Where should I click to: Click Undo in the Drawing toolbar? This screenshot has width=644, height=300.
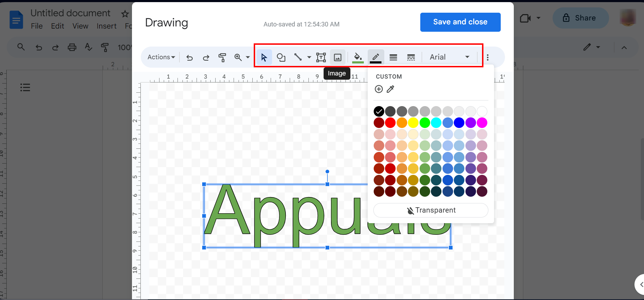(189, 57)
